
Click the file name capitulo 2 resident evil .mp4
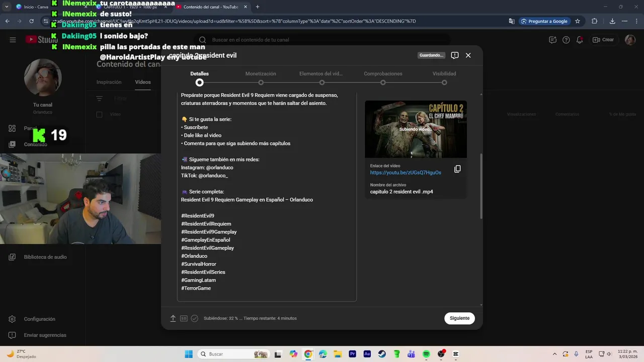[x=401, y=192]
